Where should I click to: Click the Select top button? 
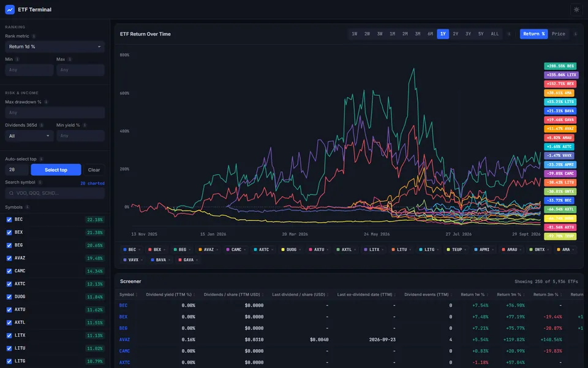(56, 170)
